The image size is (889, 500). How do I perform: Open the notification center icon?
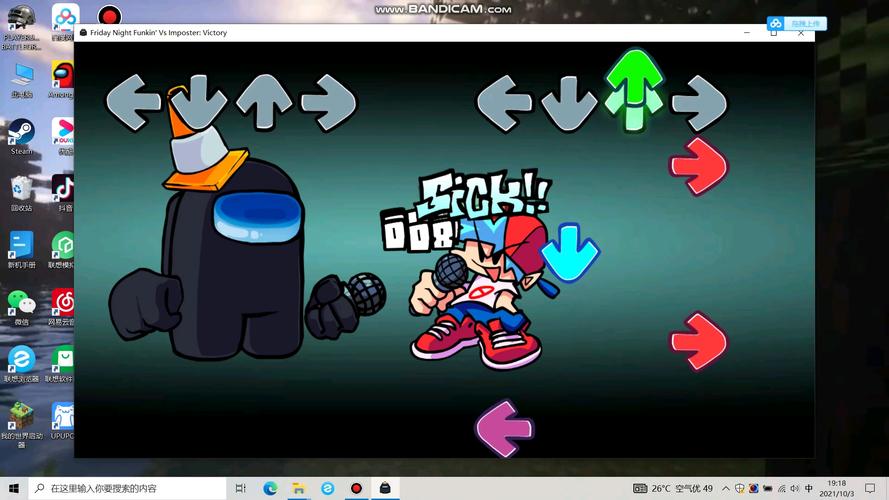pyautogui.click(x=870, y=488)
